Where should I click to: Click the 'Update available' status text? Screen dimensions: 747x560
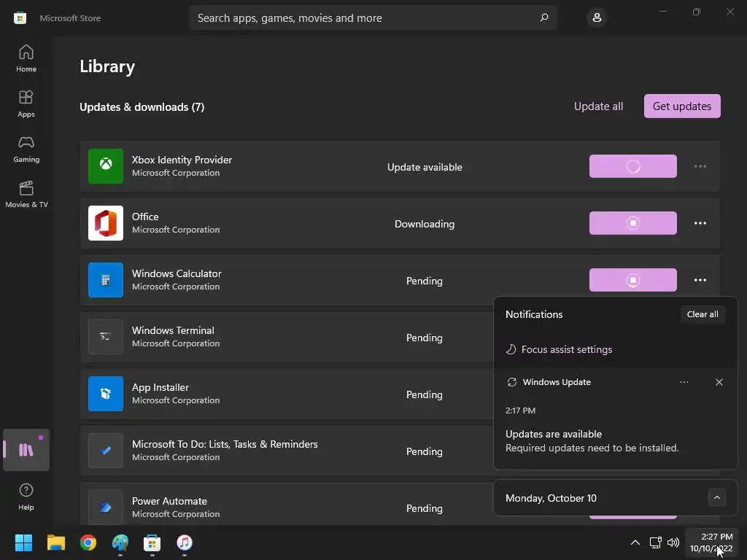[424, 167]
